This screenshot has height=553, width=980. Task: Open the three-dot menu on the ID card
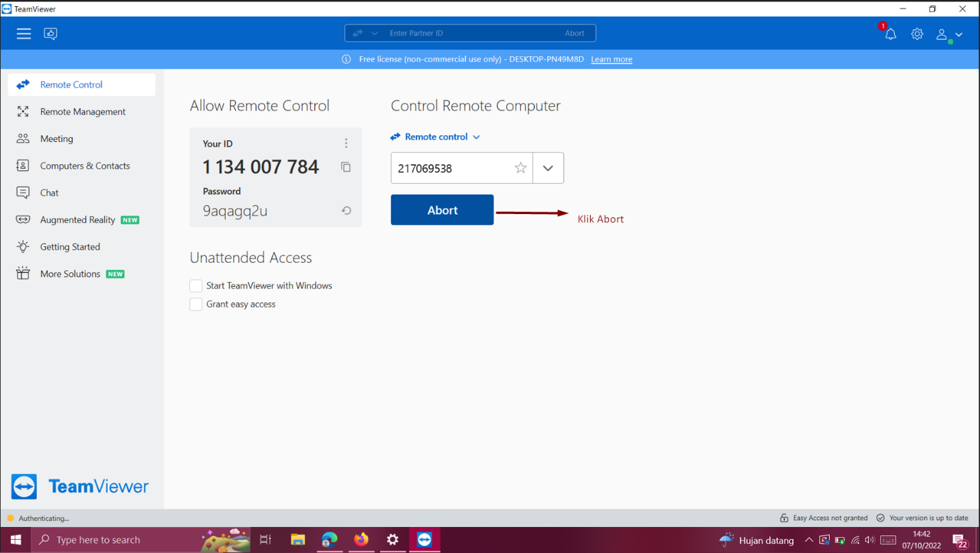pyautogui.click(x=346, y=143)
